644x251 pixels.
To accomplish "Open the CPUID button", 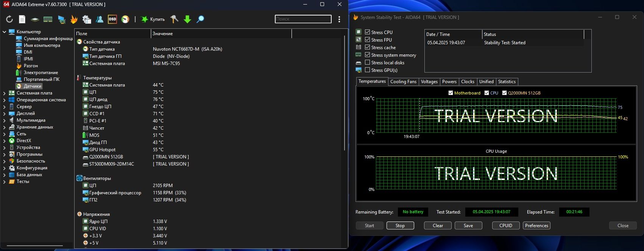I will (506, 226).
